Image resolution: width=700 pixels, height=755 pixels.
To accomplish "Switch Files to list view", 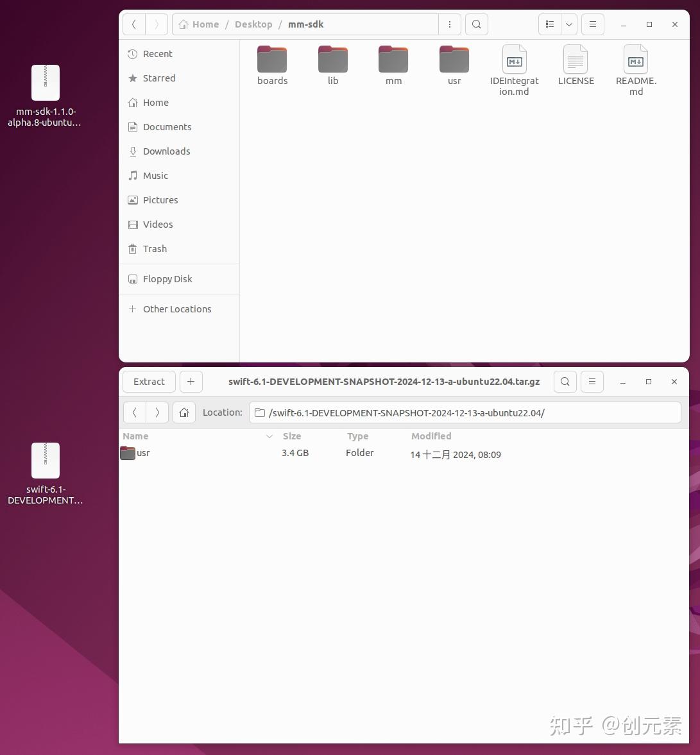I will pyautogui.click(x=550, y=24).
